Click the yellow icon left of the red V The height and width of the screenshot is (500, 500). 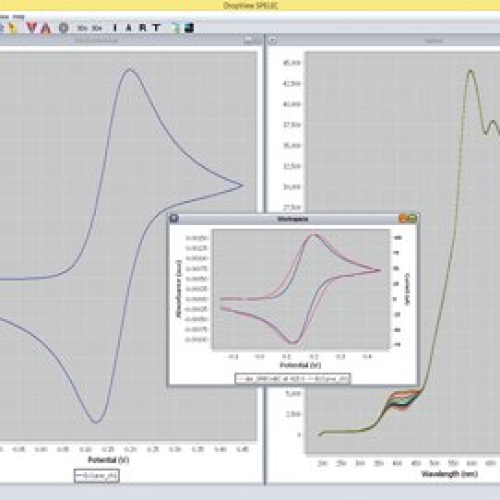click(12, 28)
